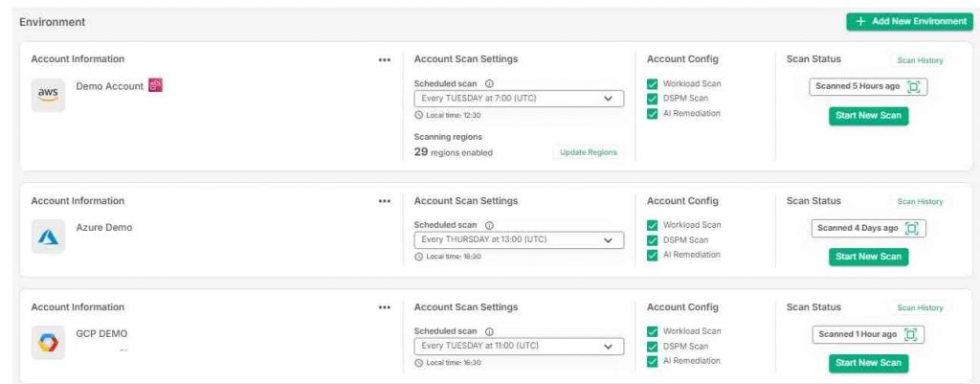Open Scan History for the Azure Demo account
Image resolution: width=980 pixels, height=384 pixels.
919,202
